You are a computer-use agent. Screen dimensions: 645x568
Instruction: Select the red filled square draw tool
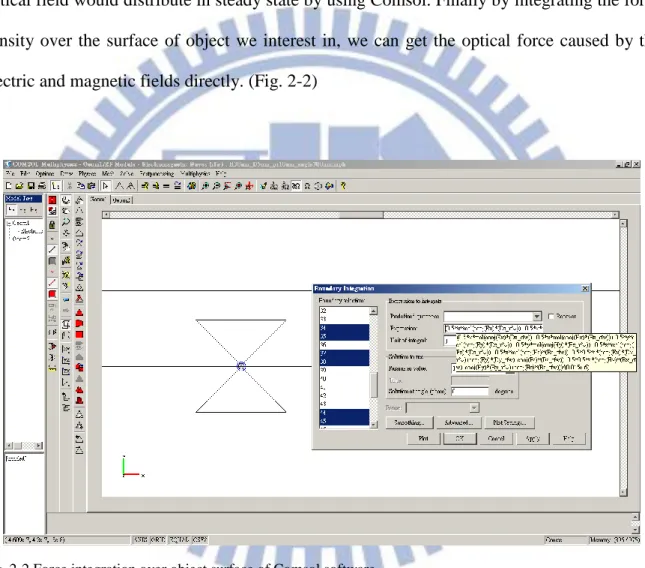click(52, 294)
